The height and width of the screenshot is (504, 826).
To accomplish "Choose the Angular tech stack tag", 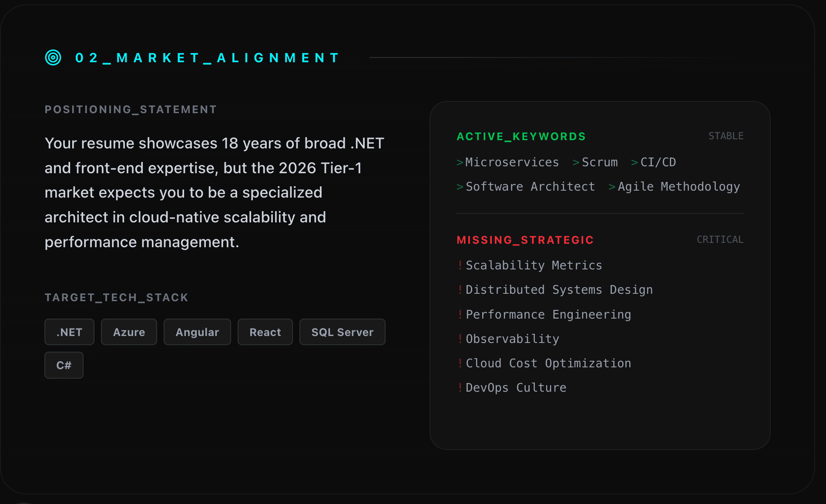I will coord(197,332).
